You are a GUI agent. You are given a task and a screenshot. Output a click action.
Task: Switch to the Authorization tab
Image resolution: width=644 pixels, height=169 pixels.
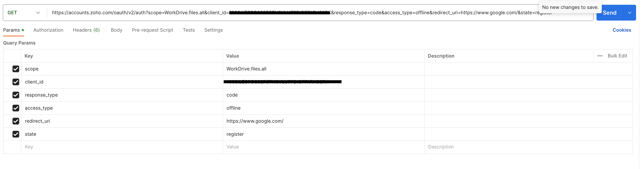(48, 30)
